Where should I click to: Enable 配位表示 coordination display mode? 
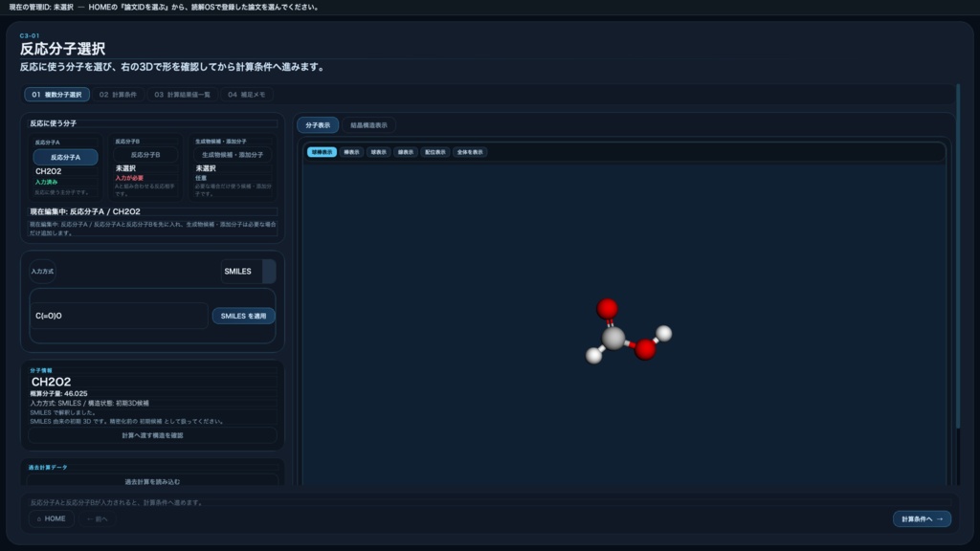click(x=435, y=152)
